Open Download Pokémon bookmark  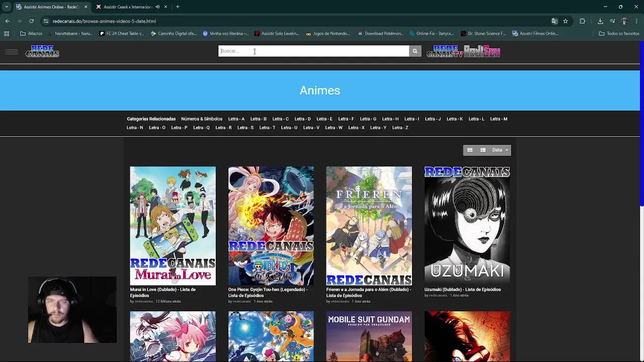380,34
